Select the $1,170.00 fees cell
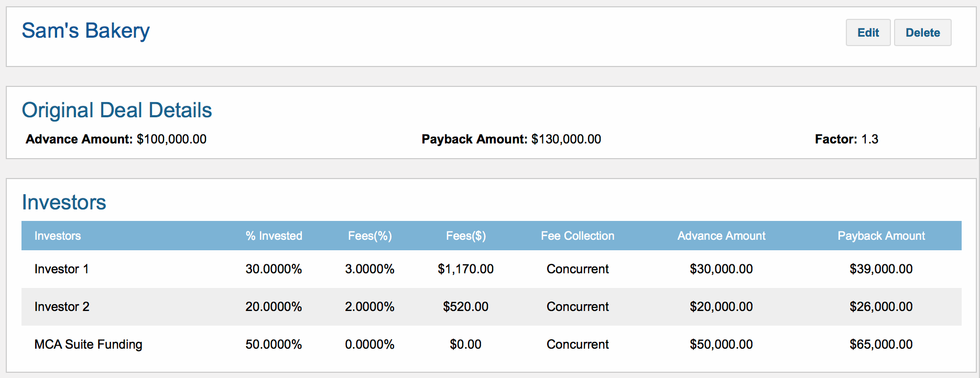The height and width of the screenshot is (378, 980). tap(466, 269)
